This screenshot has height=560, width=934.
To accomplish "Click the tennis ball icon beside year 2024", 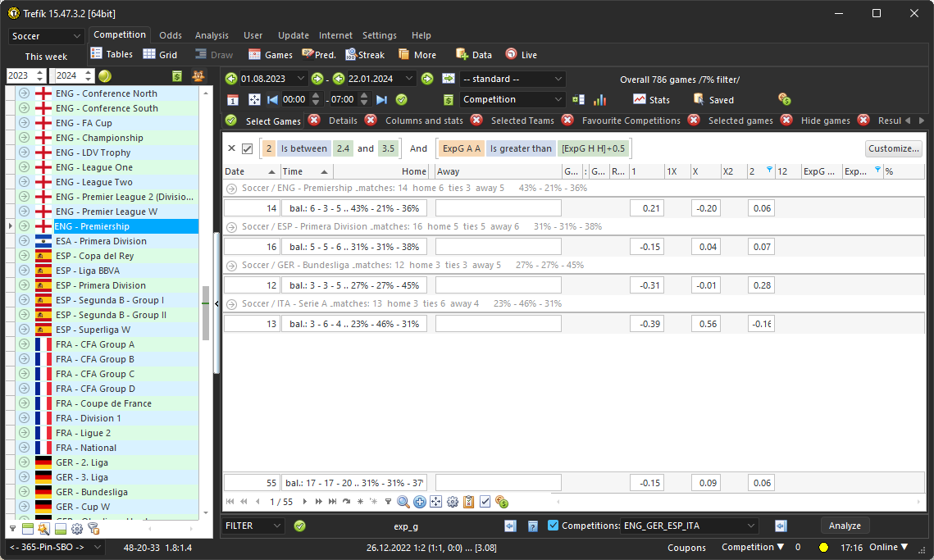I will coord(105,76).
